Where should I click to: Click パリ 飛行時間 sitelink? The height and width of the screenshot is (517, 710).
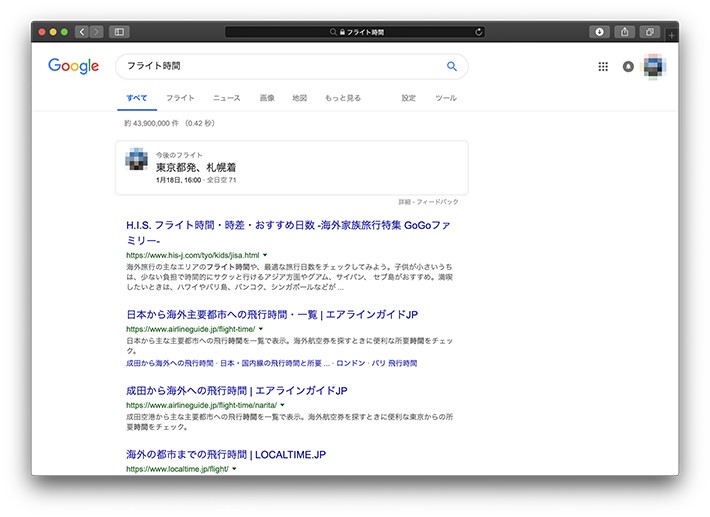point(394,363)
